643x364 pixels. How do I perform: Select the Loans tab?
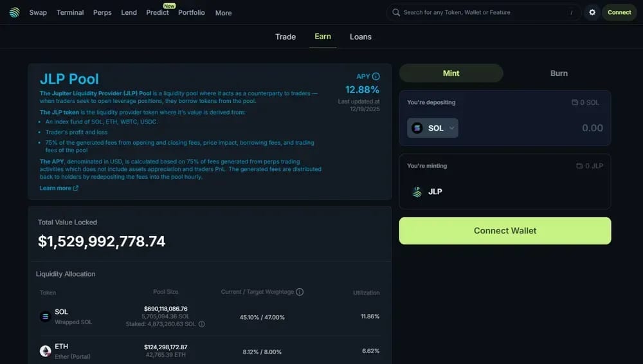[x=361, y=37]
